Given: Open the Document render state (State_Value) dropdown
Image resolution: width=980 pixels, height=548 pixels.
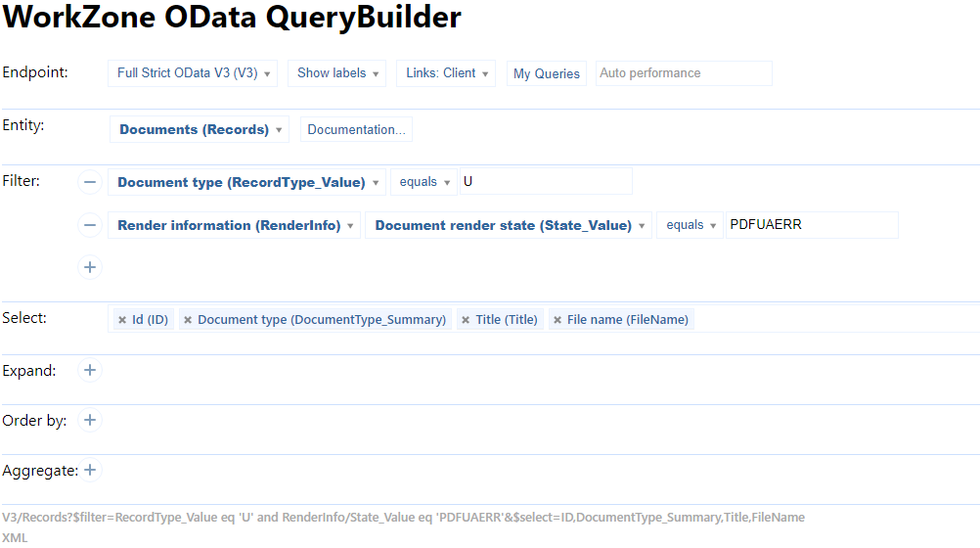Looking at the screenshot, I should [x=509, y=225].
